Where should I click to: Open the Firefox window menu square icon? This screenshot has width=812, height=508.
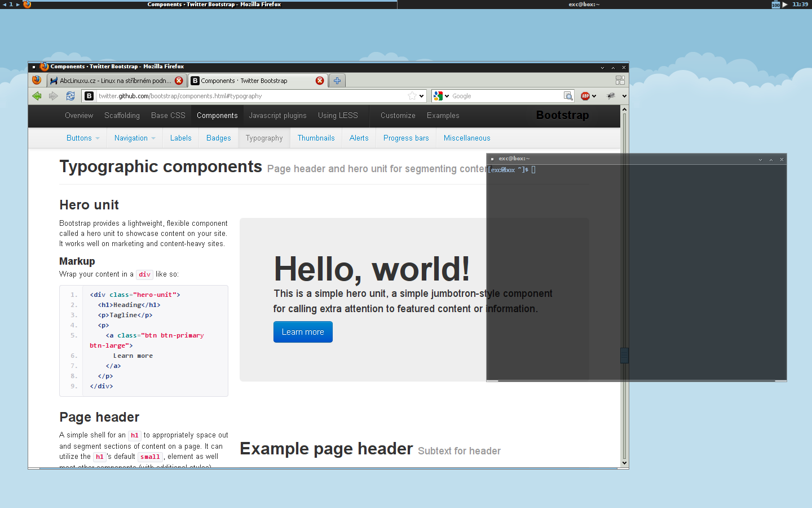click(34, 67)
